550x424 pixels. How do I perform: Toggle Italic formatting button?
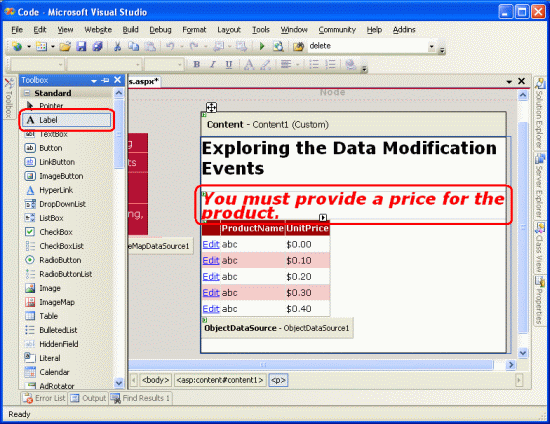[x=213, y=64]
